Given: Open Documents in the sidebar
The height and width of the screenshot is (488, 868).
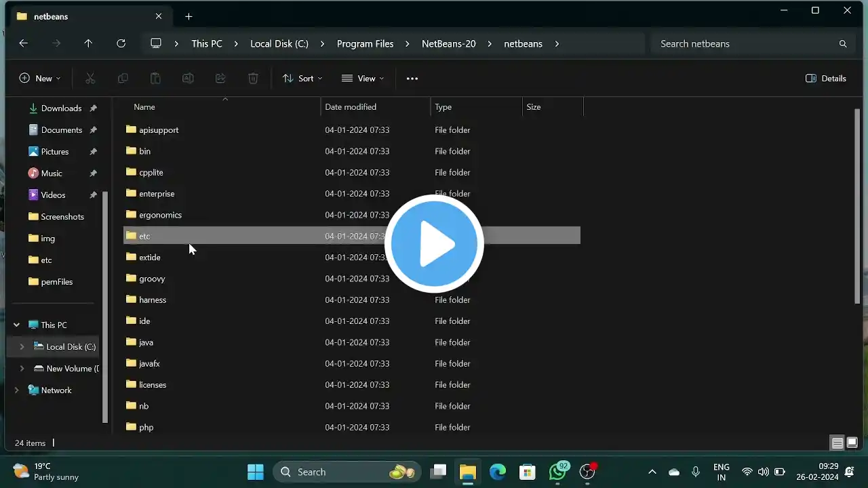Looking at the screenshot, I should pyautogui.click(x=62, y=130).
